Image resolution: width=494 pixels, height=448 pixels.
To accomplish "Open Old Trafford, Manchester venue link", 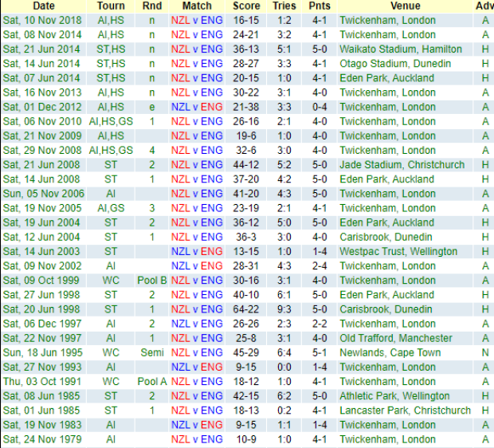I will [396, 338].
